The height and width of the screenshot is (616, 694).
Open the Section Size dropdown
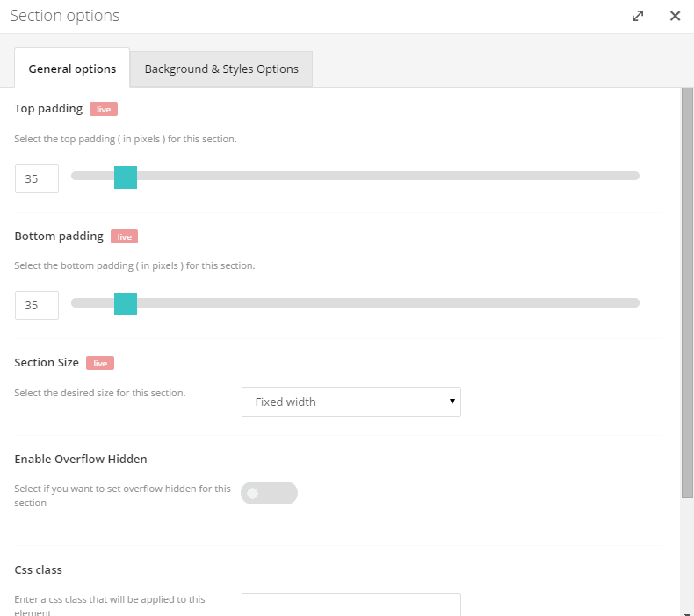tap(351, 402)
